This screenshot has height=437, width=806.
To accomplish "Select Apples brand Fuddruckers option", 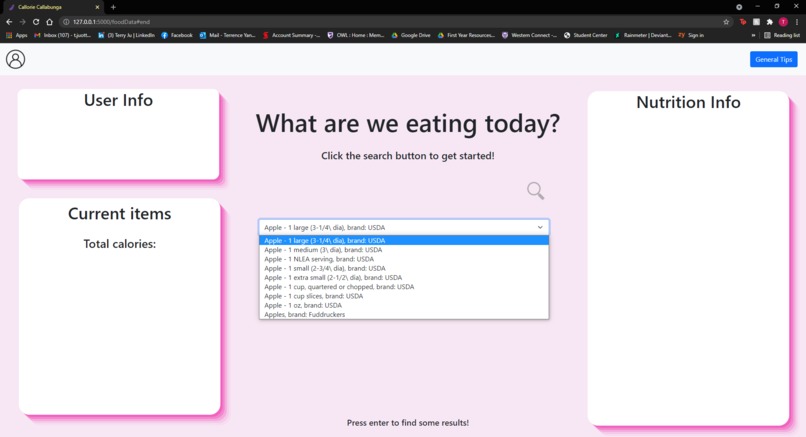I will click(x=404, y=314).
